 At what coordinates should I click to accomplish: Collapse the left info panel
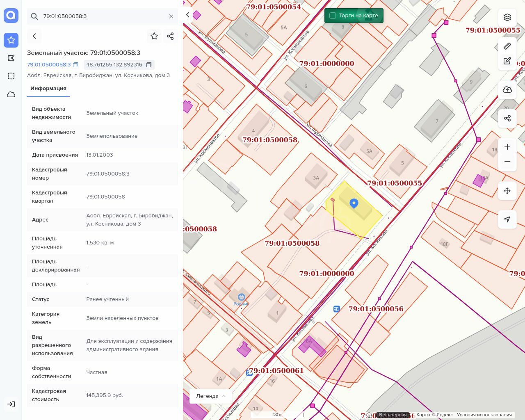[x=188, y=15]
